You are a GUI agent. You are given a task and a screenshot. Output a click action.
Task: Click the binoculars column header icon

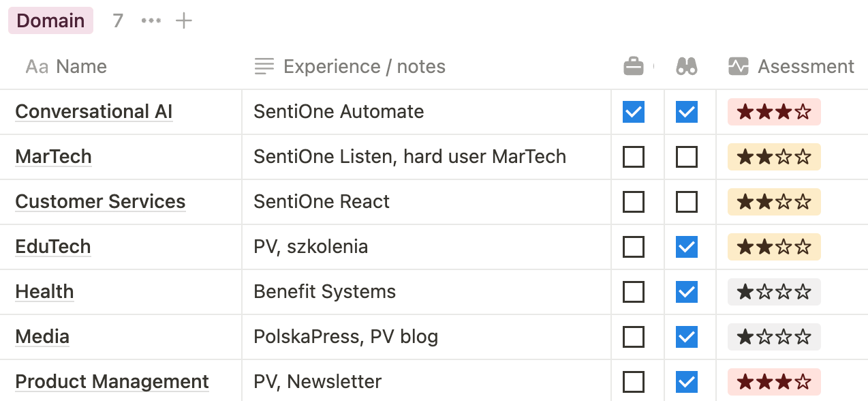coord(687,66)
